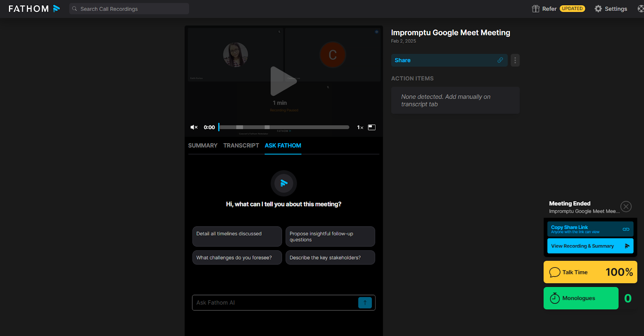Open the three-dot more options menu

tap(515, 60)
